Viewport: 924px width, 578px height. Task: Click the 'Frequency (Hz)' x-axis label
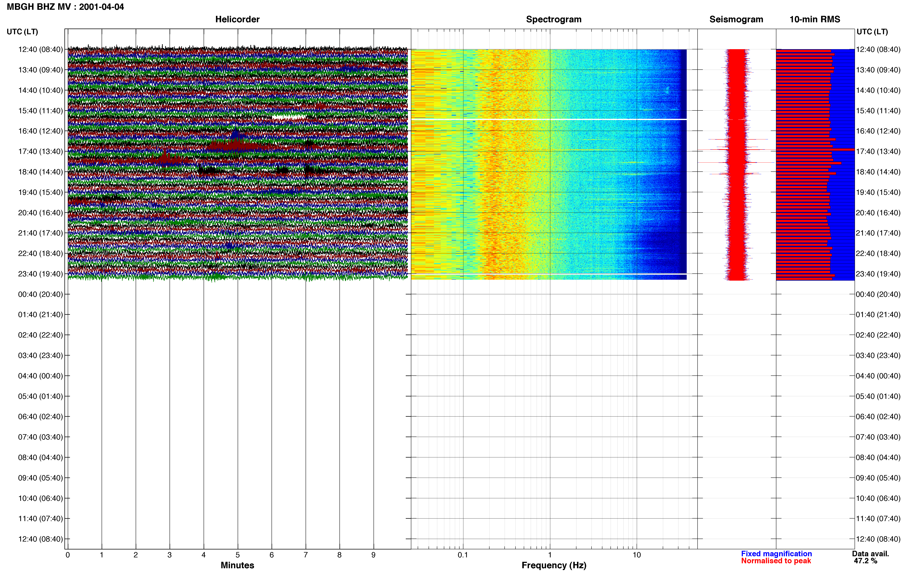point(554,565)
